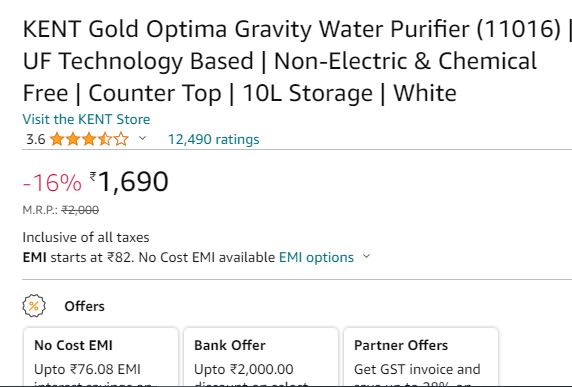Click the empty fifth star icon
Image resolution: width=572 pixels, height=387 pixels.
121,139
